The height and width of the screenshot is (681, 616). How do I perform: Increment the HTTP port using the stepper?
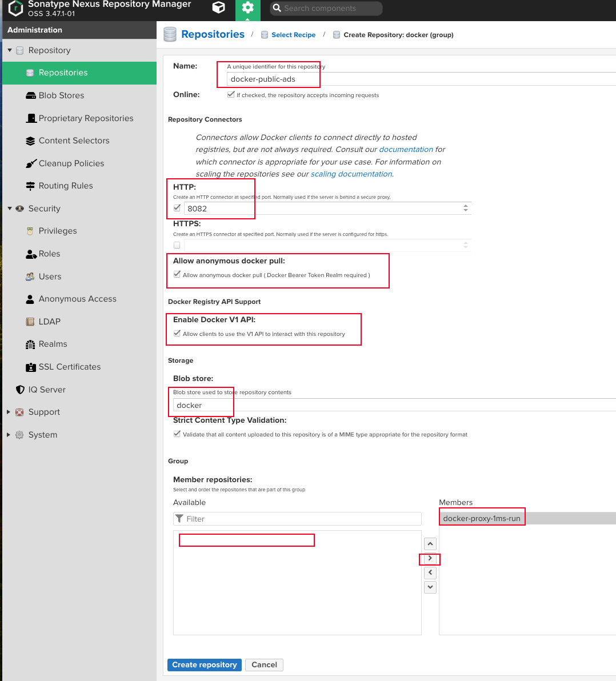[467, 205]
